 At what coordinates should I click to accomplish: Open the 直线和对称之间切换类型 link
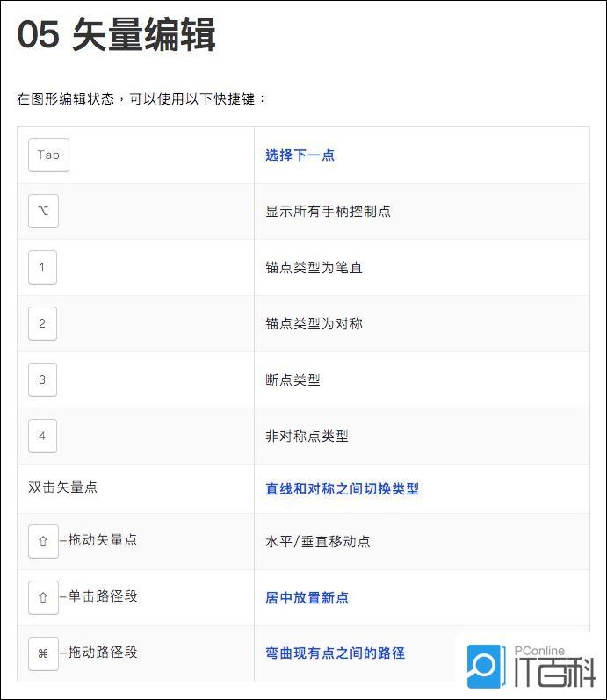[x=343, y=489]
